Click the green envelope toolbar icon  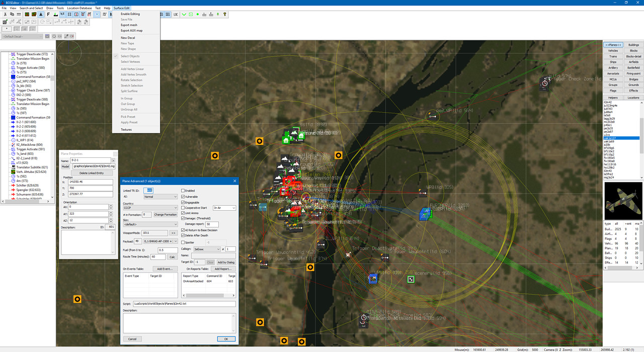coord(191,14)
